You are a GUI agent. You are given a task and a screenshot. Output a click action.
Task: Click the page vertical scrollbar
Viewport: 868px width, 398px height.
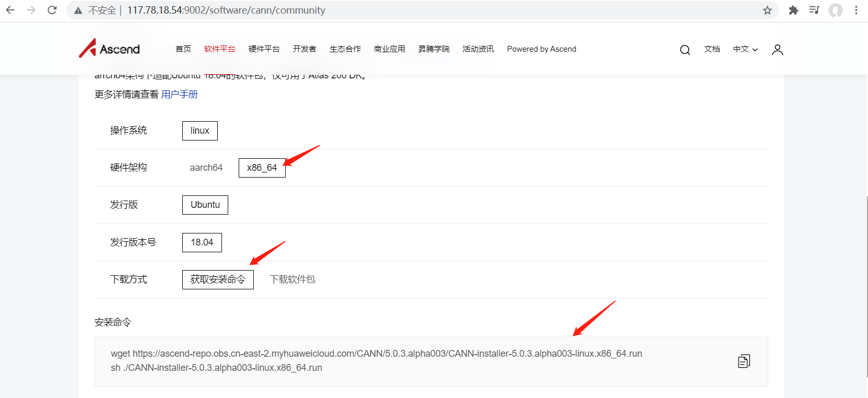click(866, 287)
